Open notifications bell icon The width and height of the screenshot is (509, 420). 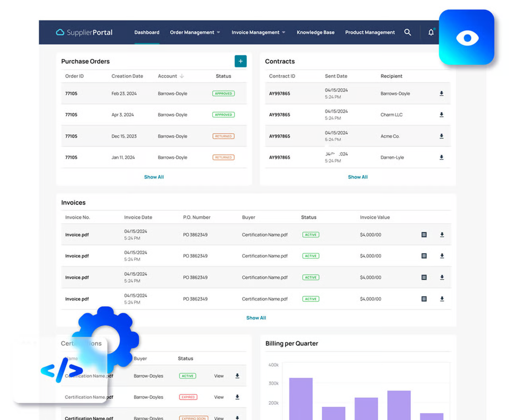pyautogui.click(x=431, y=32)
